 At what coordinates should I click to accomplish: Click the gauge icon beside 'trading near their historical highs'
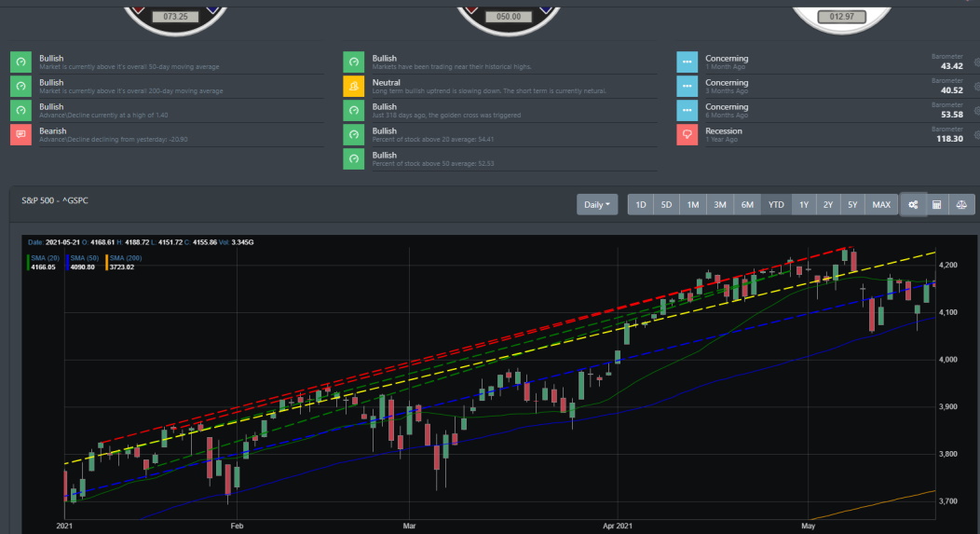point(354,62)
